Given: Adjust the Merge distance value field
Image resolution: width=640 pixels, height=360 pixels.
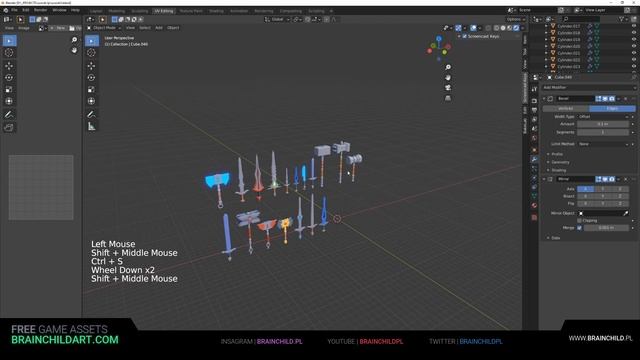Looking at the screenshot, I should tap(606, 228).
